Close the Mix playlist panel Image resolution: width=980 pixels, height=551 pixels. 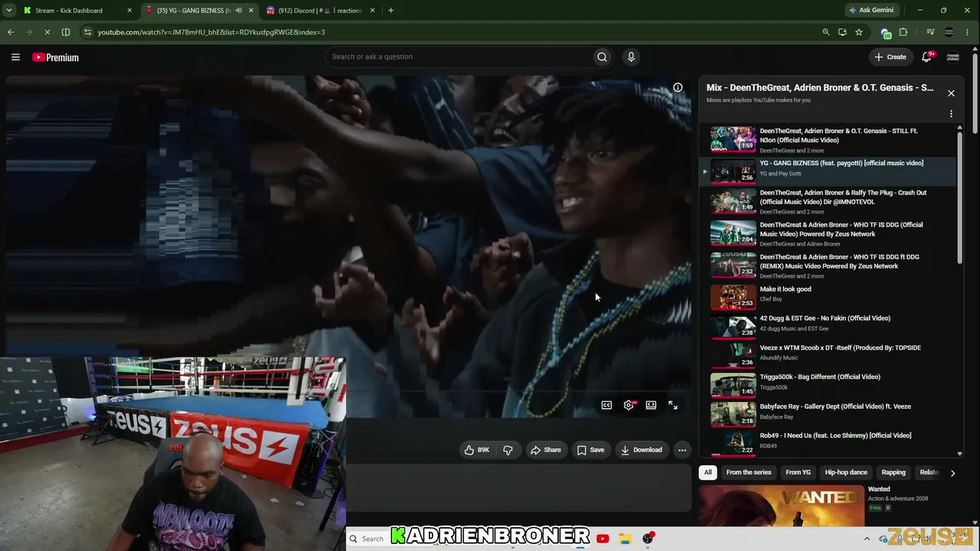tap(951, 93)
